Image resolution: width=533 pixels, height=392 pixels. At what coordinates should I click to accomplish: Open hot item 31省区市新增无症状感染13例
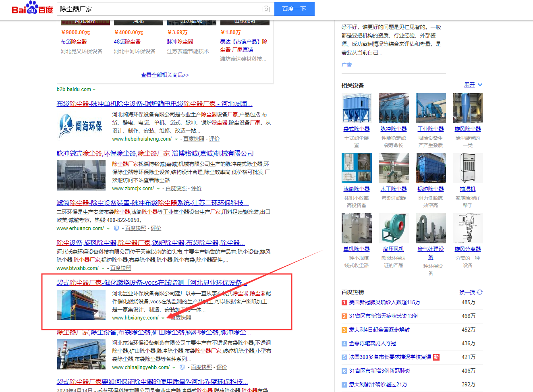tap(384, 316)
